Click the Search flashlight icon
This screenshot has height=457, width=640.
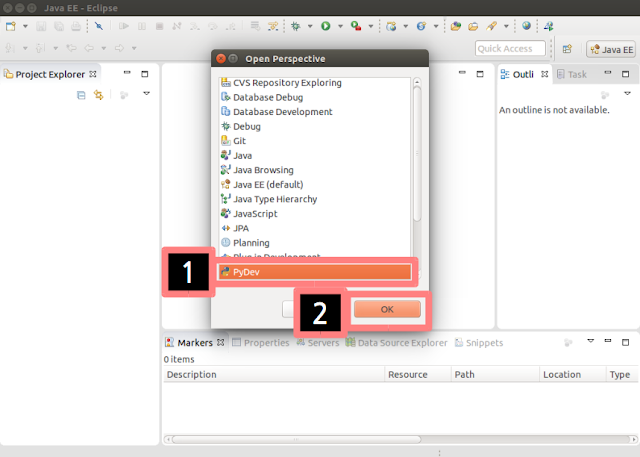pyautogui.click(x=491, y=27)
